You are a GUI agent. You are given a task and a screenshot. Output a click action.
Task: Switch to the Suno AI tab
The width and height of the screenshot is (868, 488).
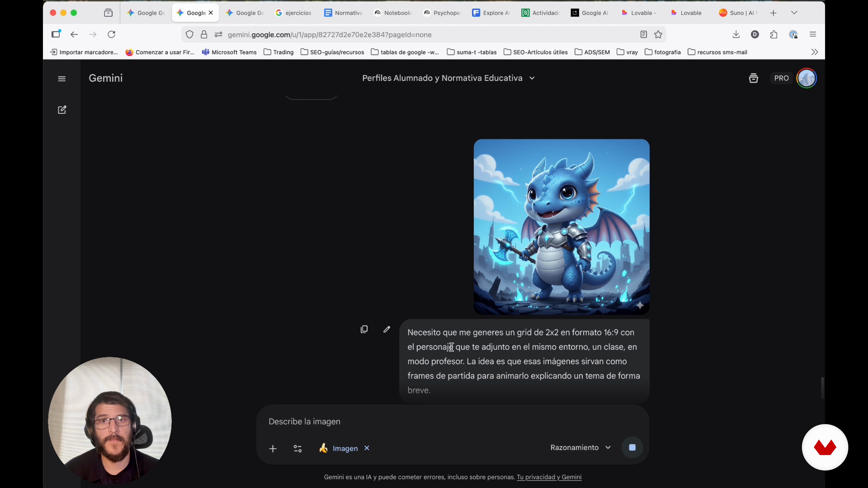coord(738,13)
